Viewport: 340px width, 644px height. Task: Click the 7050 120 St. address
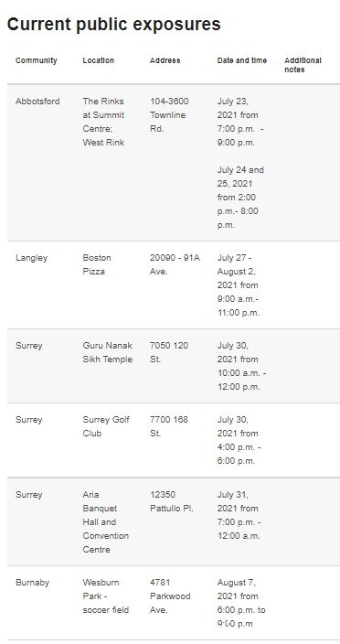pos(169,352)
